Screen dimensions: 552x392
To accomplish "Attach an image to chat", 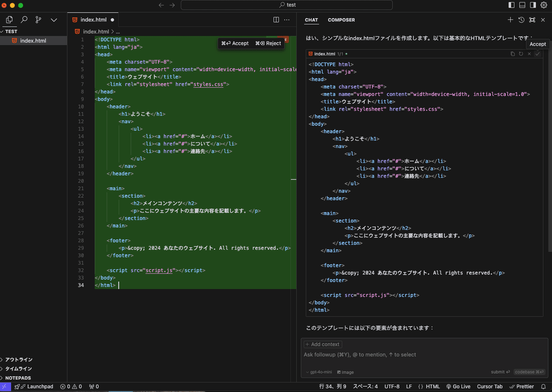I will pos(345,372).
